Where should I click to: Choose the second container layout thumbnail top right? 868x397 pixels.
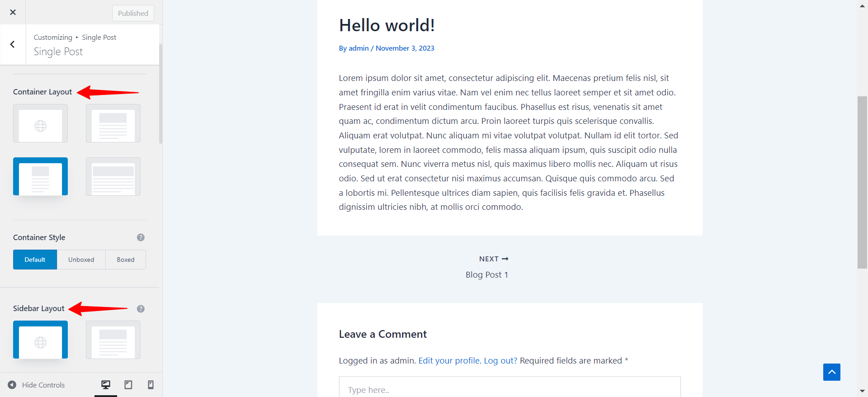click(113, 123)
